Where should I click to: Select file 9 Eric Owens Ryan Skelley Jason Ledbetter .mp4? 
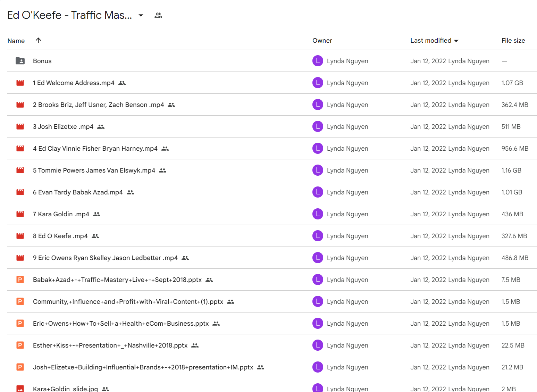pos(105,258)
